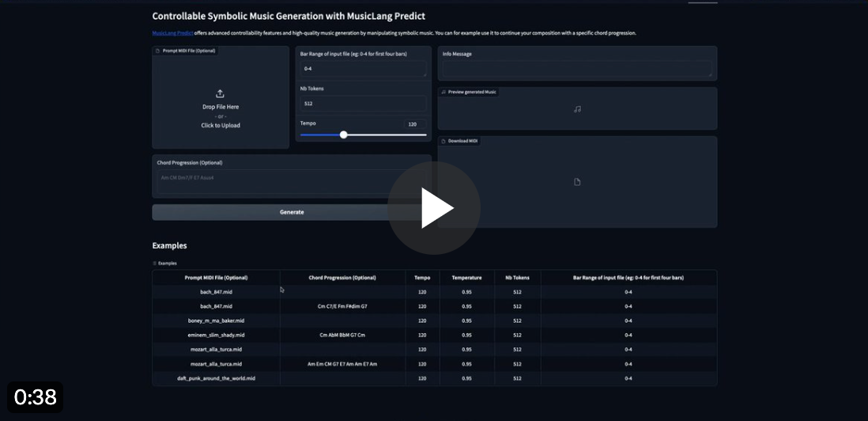Screen dimensions: 868x421
Task: Click temperature 0.95 in the eminem_slim_shady row
Action: coord(466,336)
